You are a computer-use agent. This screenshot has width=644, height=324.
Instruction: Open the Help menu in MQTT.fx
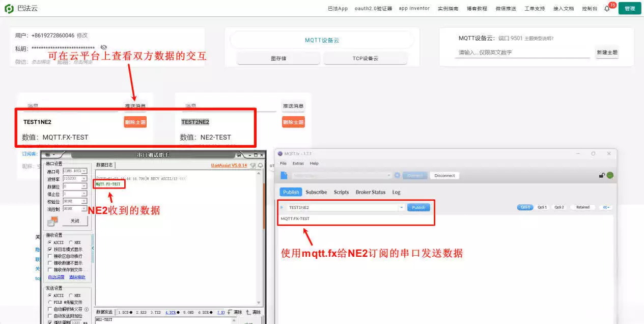point(314,164)
